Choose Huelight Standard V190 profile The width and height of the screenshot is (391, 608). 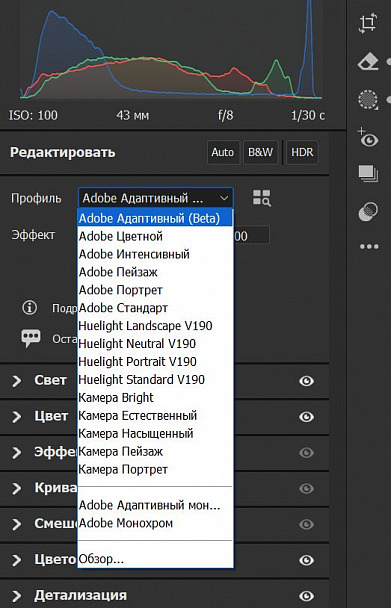(155, 380)
